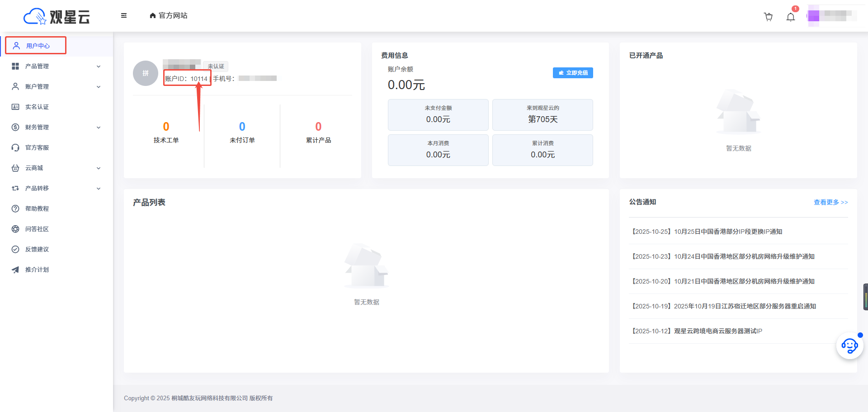
Task: Expand the 产品管理 submenu
Action: [x=99, y=66]
